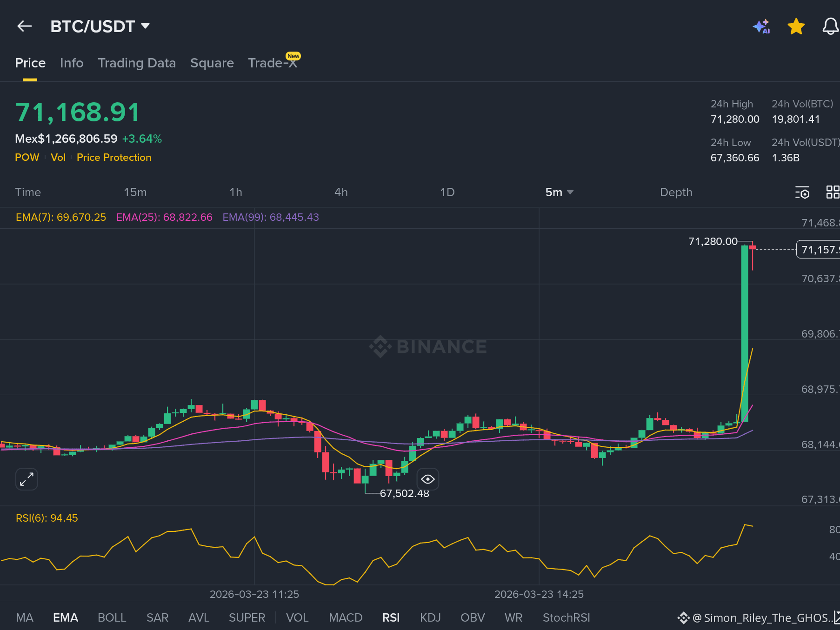Viewport: 840px width, 630px height.
Task: Expand chart to fullscreen
Action: (27, 479)
